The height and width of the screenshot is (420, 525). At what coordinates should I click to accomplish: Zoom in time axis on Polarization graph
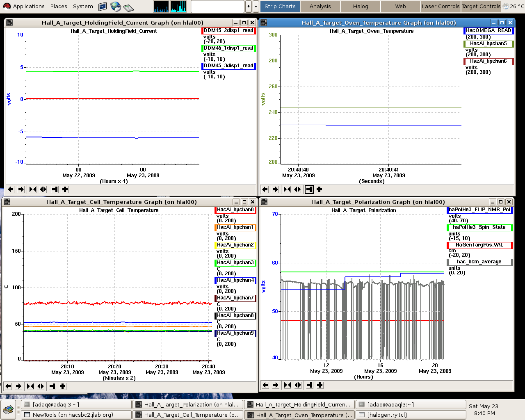tap(288, 385)
